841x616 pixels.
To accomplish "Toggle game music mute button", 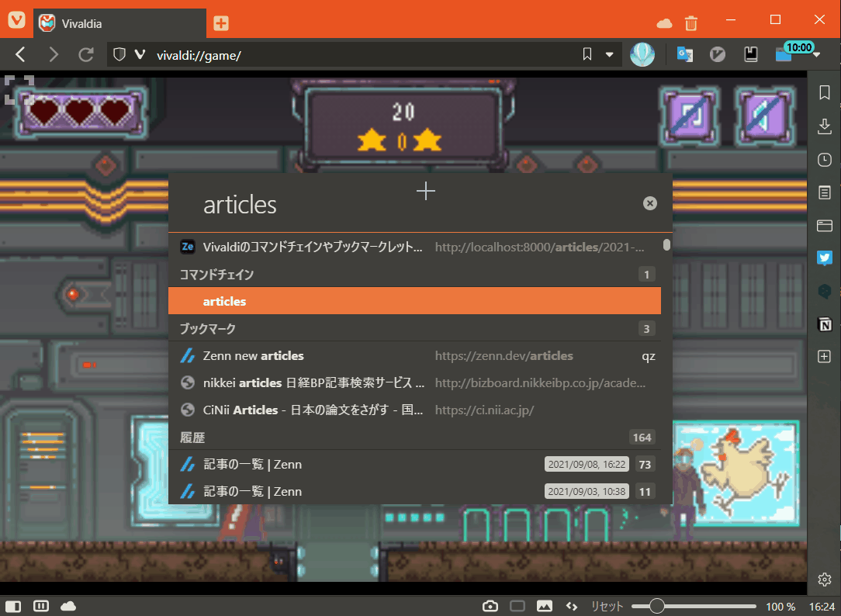I will coord(690,116).
